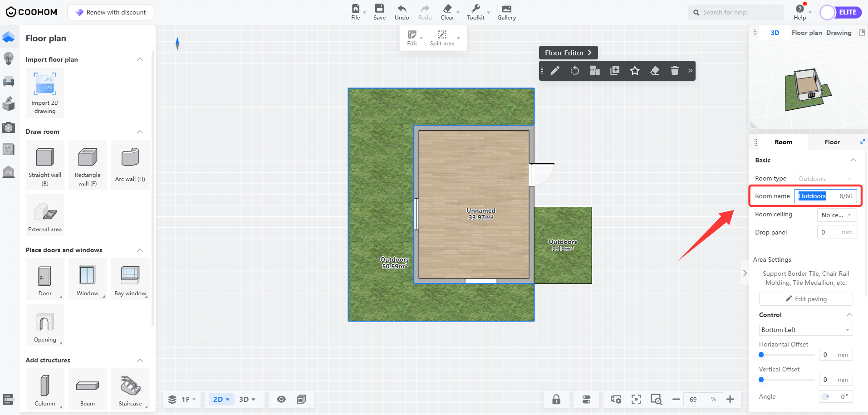Click the star favorite icon in floating toolbar

(634, 71)
